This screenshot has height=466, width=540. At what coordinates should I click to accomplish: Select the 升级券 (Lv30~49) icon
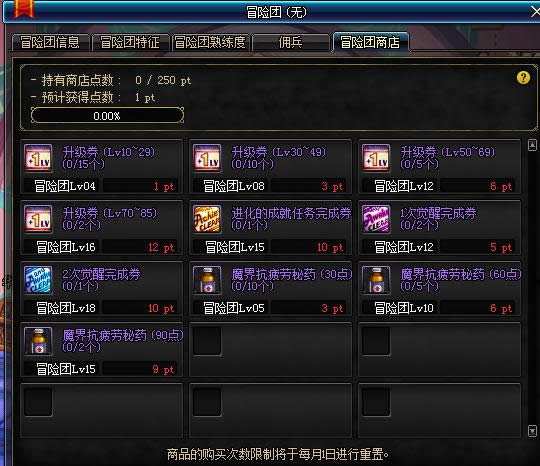[x=207, y=158]
